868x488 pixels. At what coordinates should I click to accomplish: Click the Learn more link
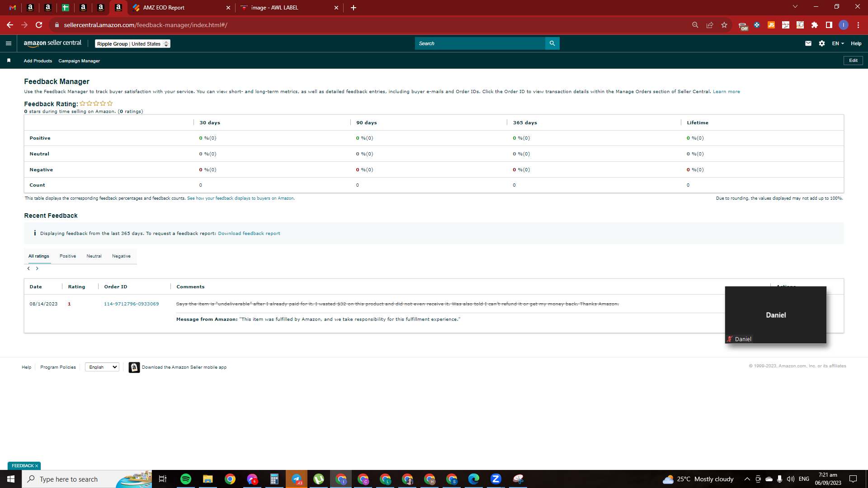coord(726,92)
